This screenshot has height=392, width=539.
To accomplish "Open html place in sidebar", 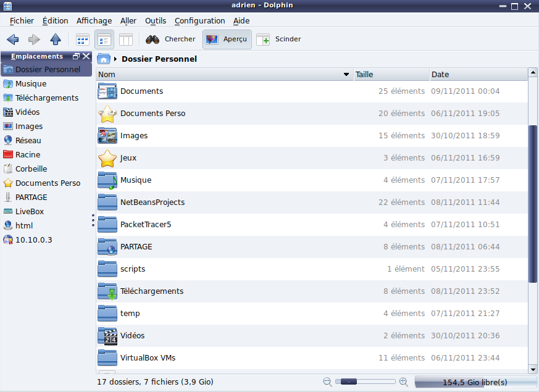I will (x=46, y=226).
